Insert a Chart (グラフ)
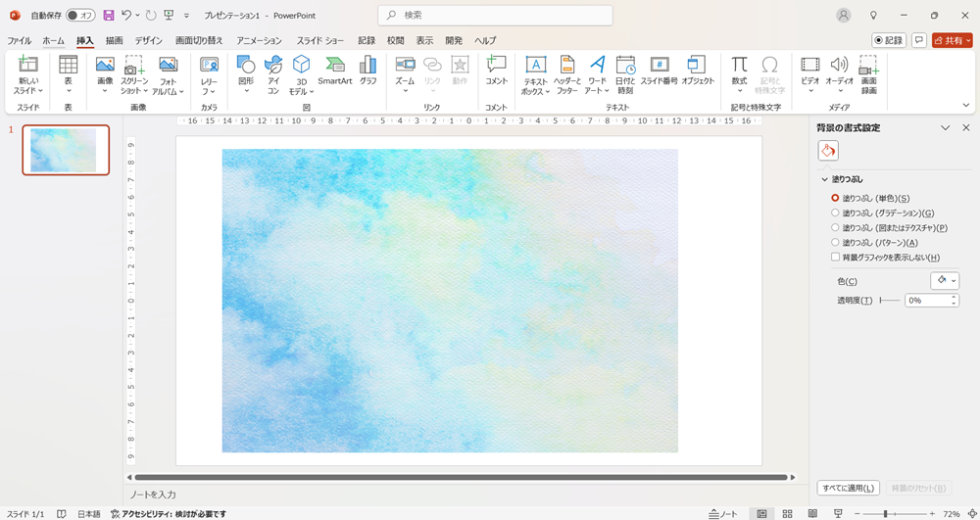 [x=368, y=65]
